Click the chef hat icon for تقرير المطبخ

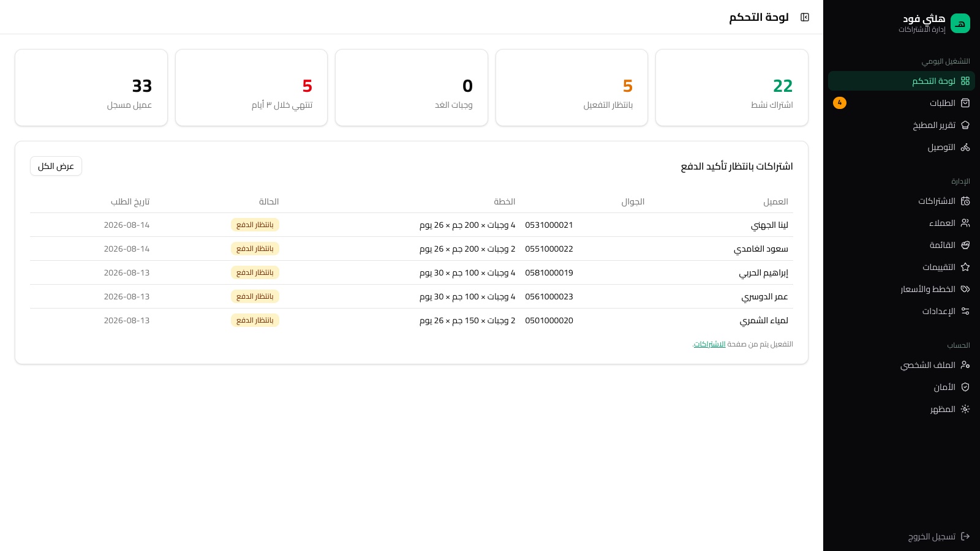(x=965, y=125)
